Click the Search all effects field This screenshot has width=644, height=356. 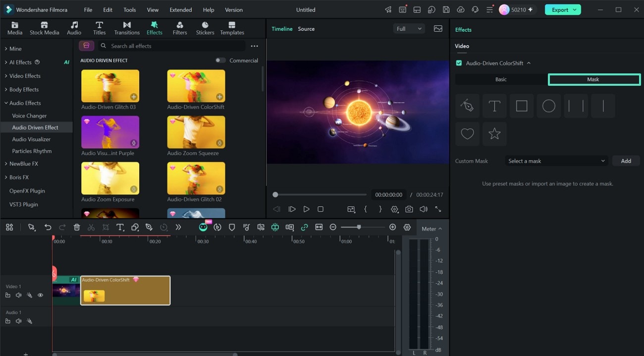(171, 46)
